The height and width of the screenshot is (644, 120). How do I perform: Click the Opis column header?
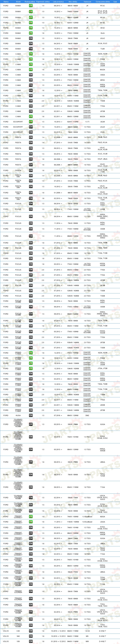coord(115,2)
